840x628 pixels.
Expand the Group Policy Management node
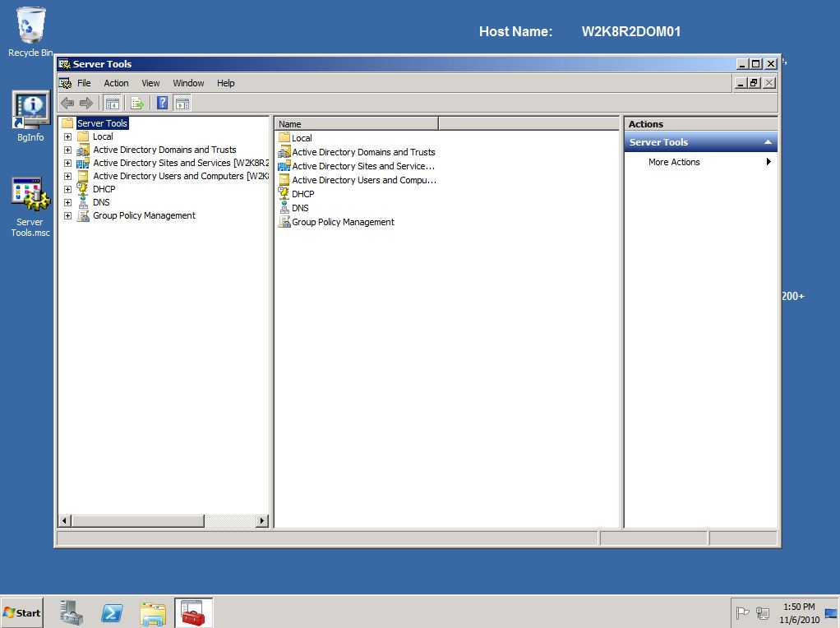[x=67, y=215]
